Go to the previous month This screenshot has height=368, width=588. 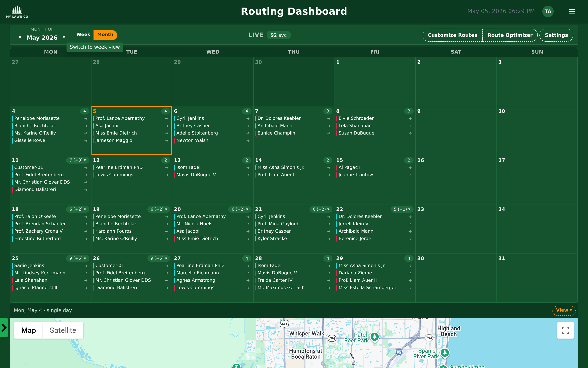pyautogui.click(x=20, y=37)
